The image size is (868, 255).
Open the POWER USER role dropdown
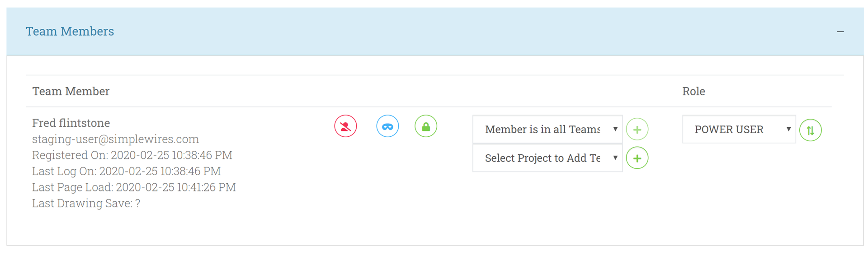(x=739, y=130)
